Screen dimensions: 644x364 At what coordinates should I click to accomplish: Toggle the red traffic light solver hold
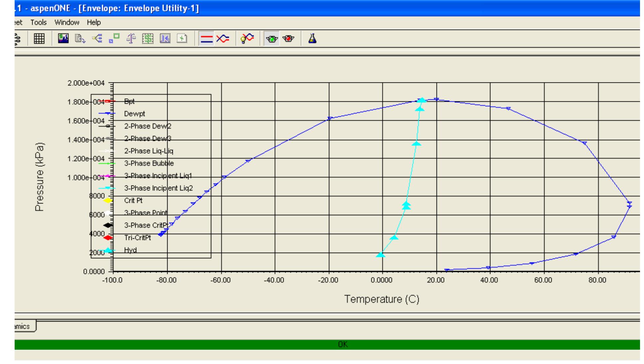pyautogui.click(x=287, y=39)
